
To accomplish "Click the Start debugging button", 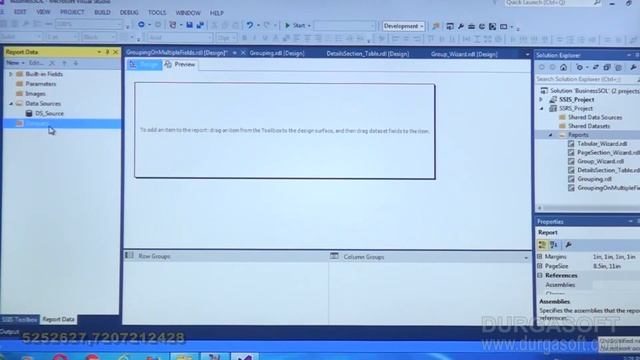I will [x=297, y=26].
